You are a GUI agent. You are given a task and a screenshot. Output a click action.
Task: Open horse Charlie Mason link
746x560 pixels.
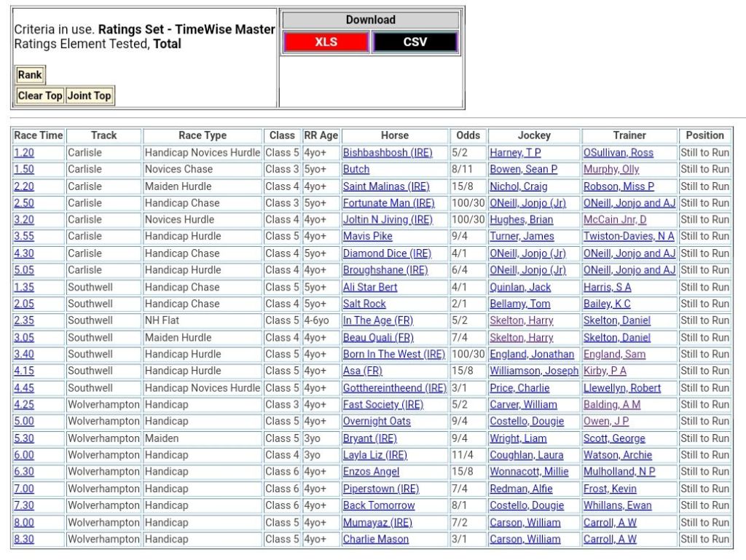click(x=375, y=540)
